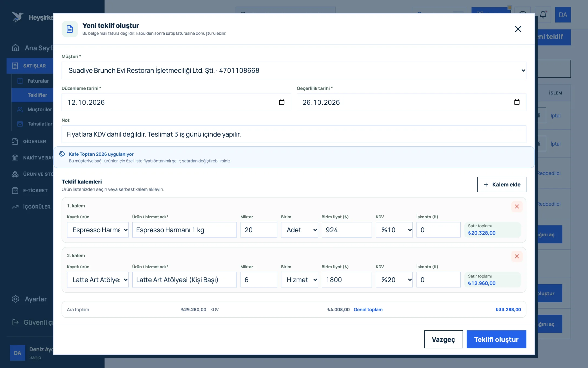Click the Ürün ve Stok boxes icon
Screen dimensions: 588x368
click(x=15, y=174)
